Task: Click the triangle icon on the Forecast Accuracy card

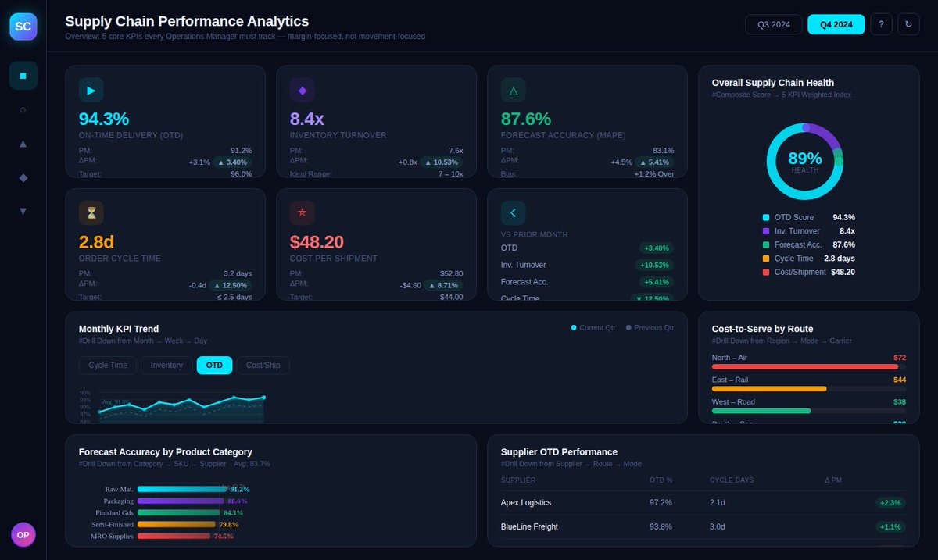Action: 513,90
